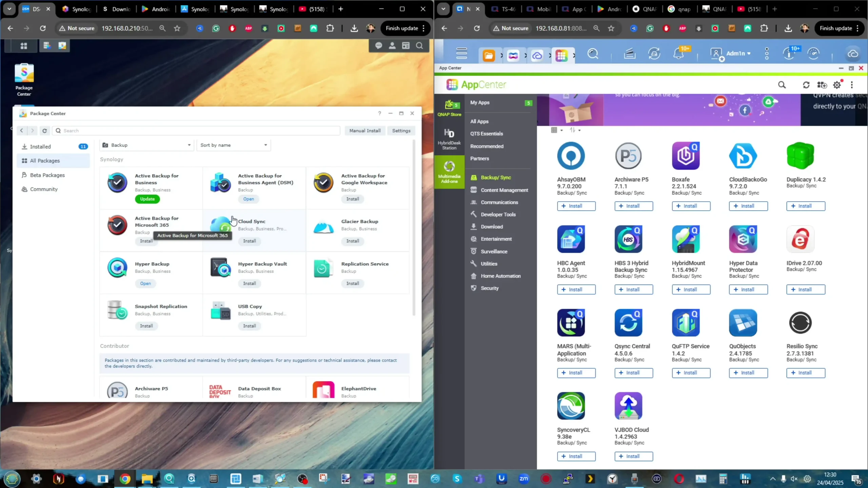Refresh the QNAP AppCenter
The height and width of the screenshot is (488, 868).
pyautogui.click(x=806, y=85)
